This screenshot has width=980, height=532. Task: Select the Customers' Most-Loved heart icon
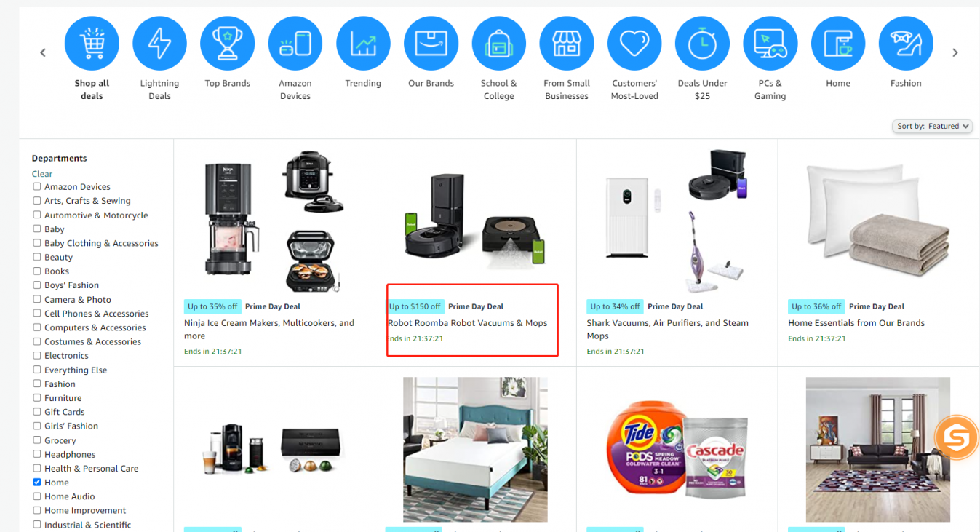[x=634, y=44]
